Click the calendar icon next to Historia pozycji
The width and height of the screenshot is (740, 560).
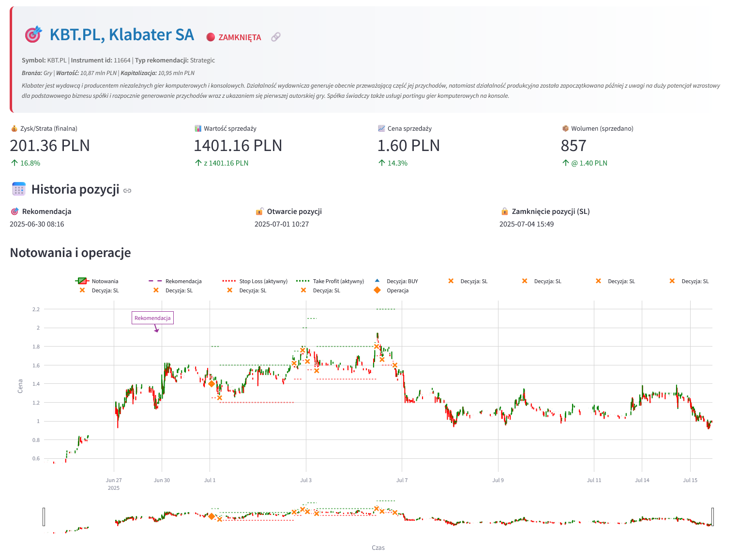click(19, 189)
